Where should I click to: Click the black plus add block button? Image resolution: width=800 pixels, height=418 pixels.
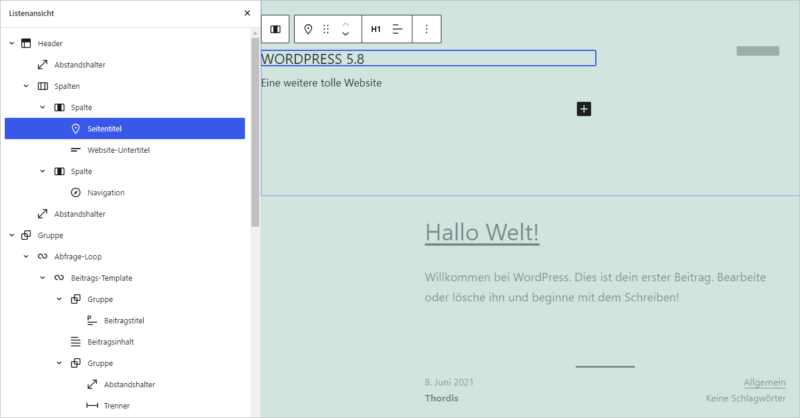point(584,109)
